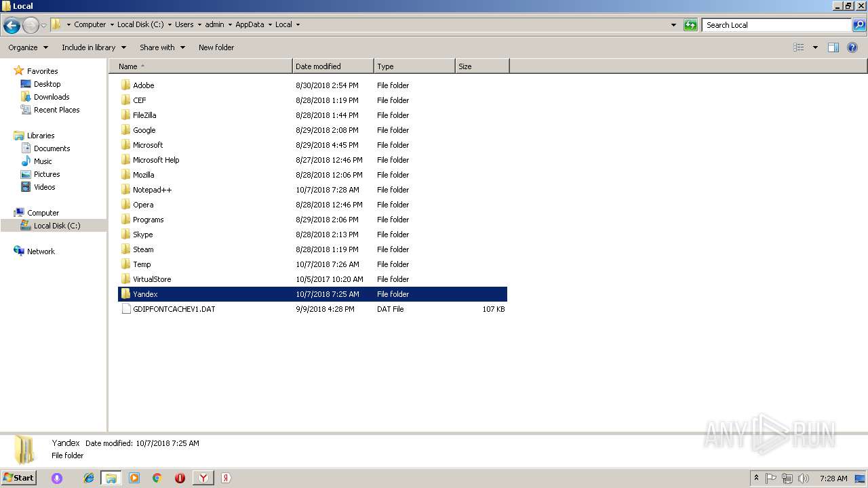868x488 pixels.
Task: Select the Adobe folder icon
Action: click(125, 85)
